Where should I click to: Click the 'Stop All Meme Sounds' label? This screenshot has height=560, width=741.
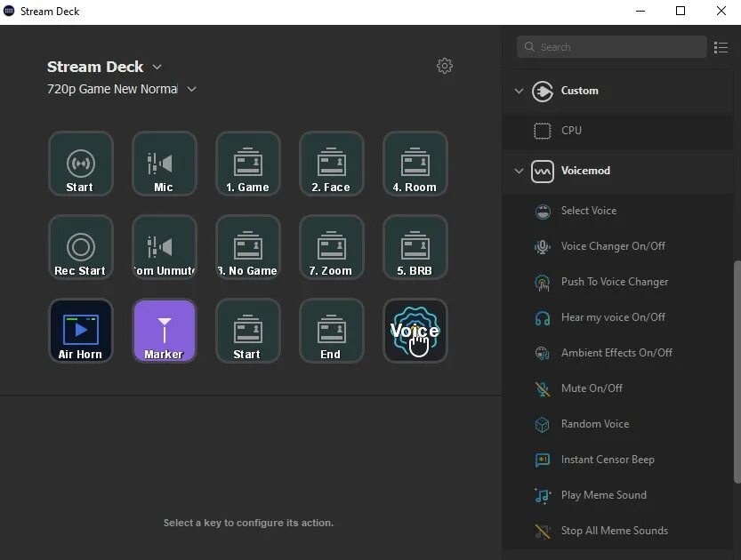(x=615, y=531)
